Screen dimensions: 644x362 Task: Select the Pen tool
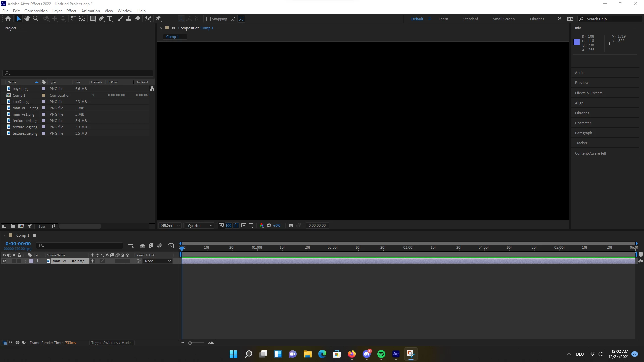101,19
